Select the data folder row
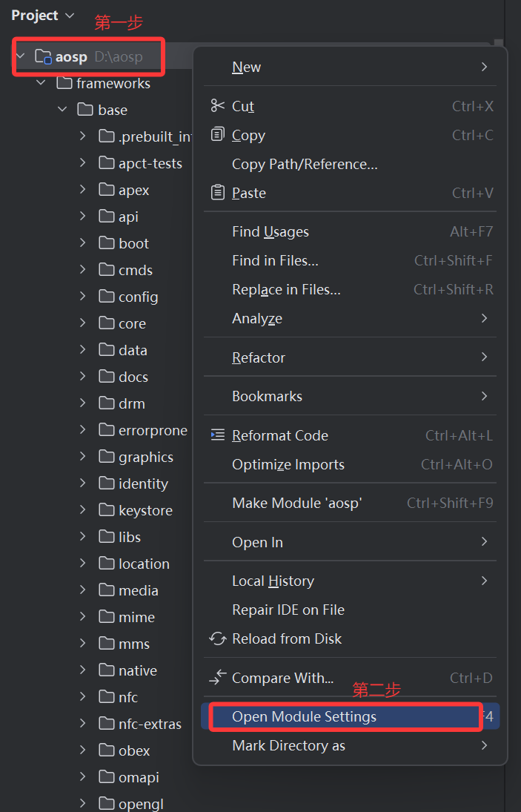 point(96,350)
